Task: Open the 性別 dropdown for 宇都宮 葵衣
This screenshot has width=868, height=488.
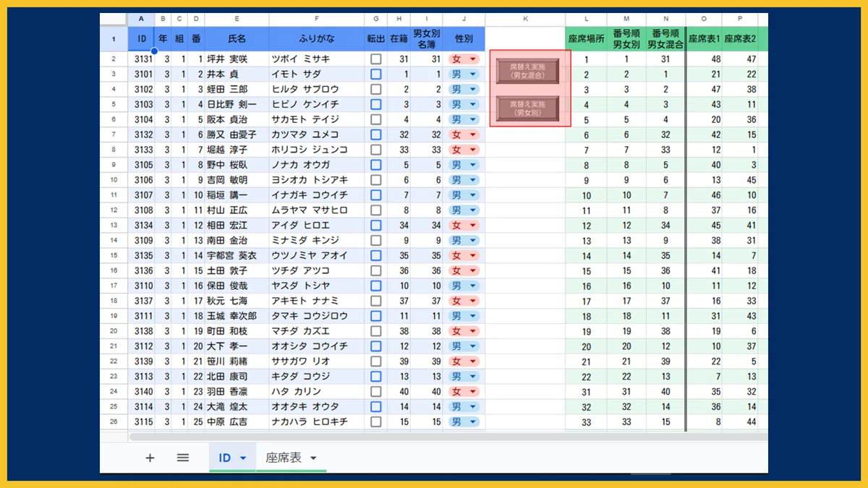Action: pyautogui.click(x=473, y=256)
